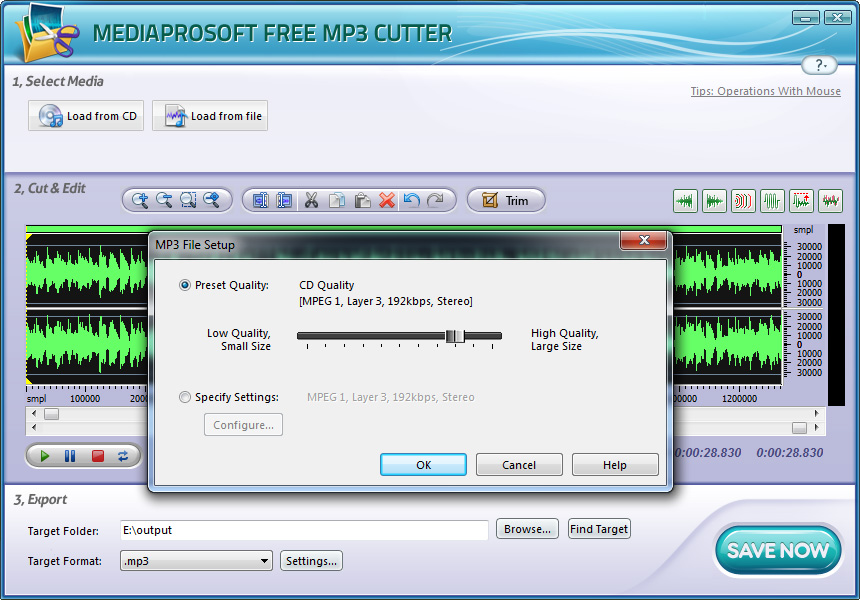Click the green play button
860x600 pixels.
45,456
